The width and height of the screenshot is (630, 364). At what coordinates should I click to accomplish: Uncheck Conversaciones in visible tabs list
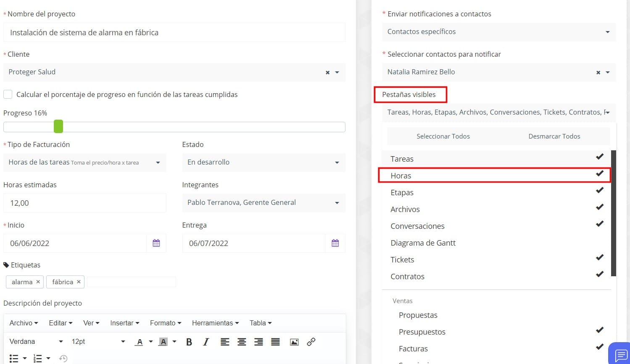(x=496, y=226)
